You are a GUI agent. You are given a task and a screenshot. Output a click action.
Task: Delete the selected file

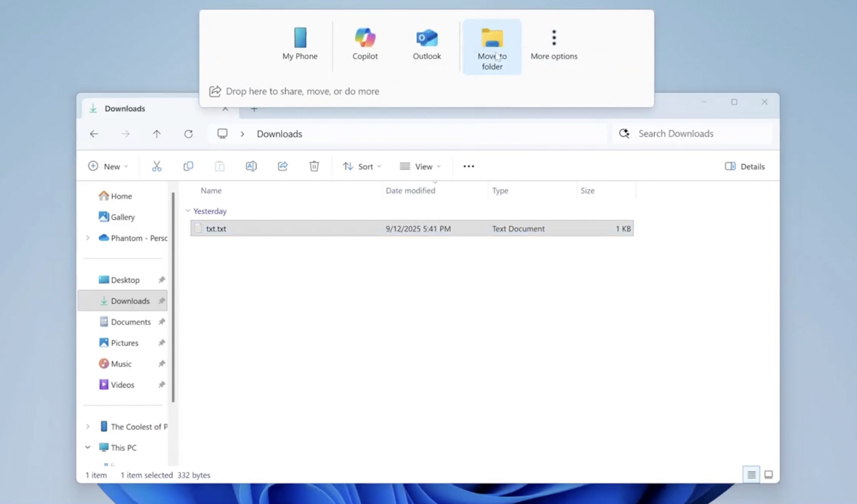[314, 166]
